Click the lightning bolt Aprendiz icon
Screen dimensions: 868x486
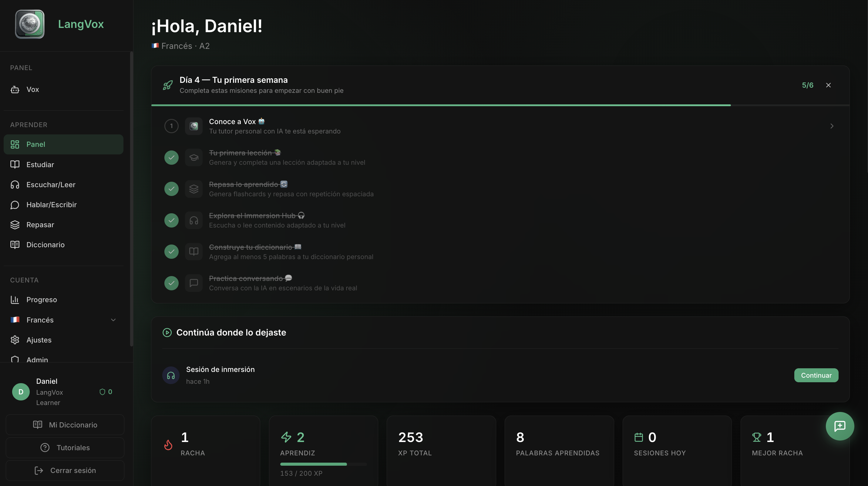(286, 437)
